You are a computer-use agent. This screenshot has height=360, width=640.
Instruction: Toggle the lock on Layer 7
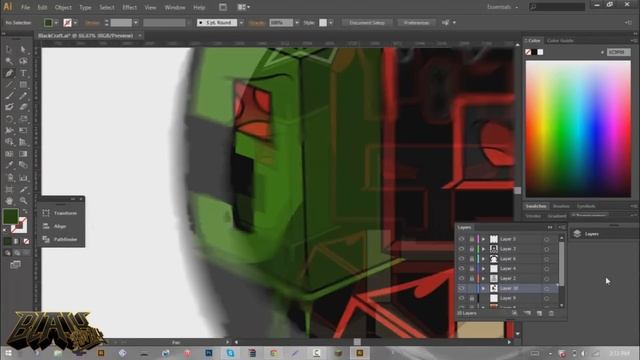click(x=471, y=249)
